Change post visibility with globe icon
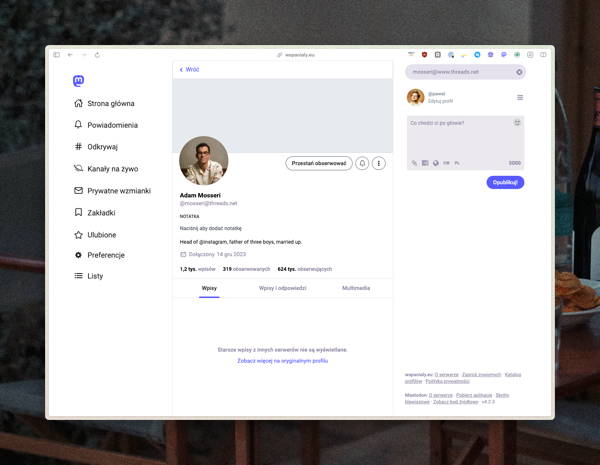Viewport: 600px width, 465px height. point(436,163)
